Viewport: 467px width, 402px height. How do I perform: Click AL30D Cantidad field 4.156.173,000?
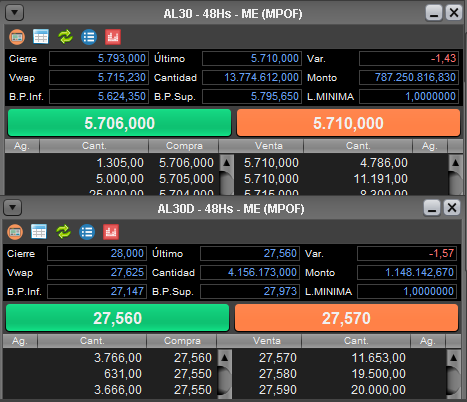tap(250, 273)
